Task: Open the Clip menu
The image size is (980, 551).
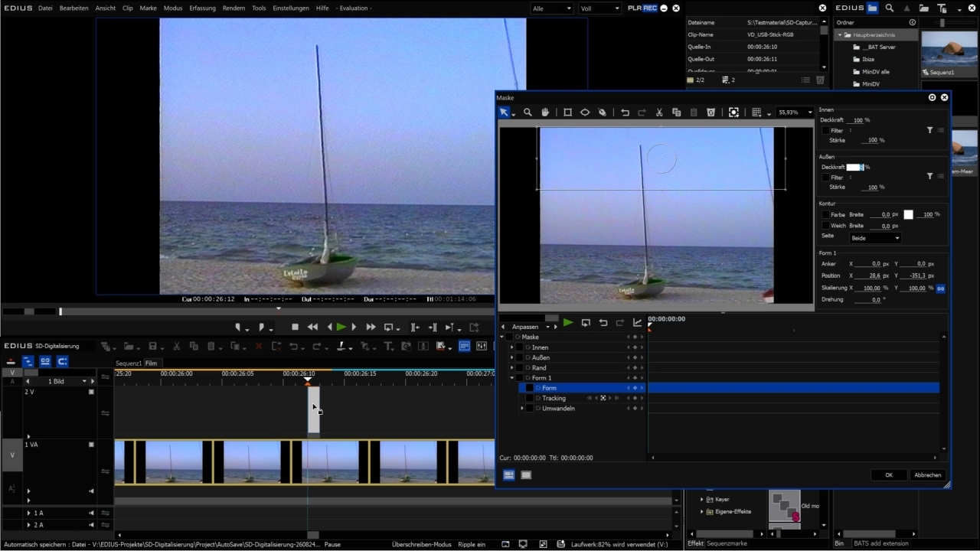Action: tap(127, 8)
